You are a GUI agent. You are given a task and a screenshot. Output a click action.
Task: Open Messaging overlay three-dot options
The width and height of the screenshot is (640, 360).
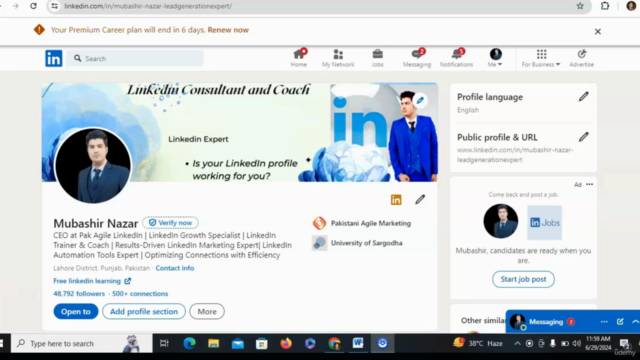604,322
